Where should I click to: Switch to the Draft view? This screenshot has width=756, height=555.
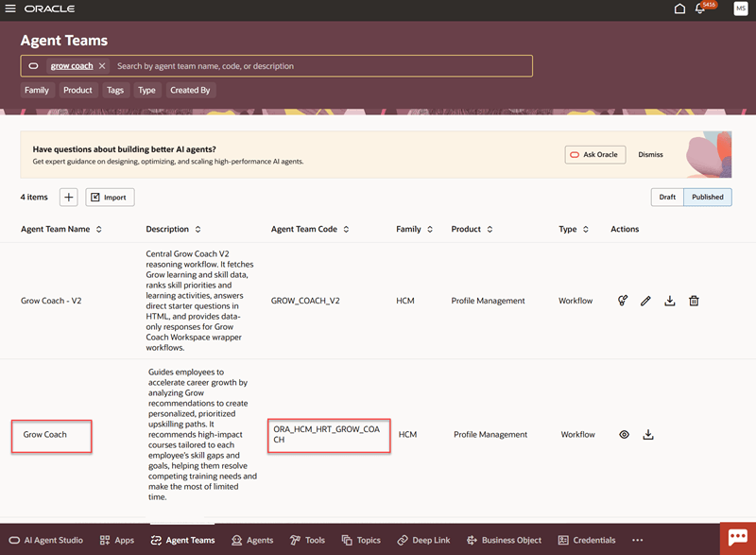point(667,198)
